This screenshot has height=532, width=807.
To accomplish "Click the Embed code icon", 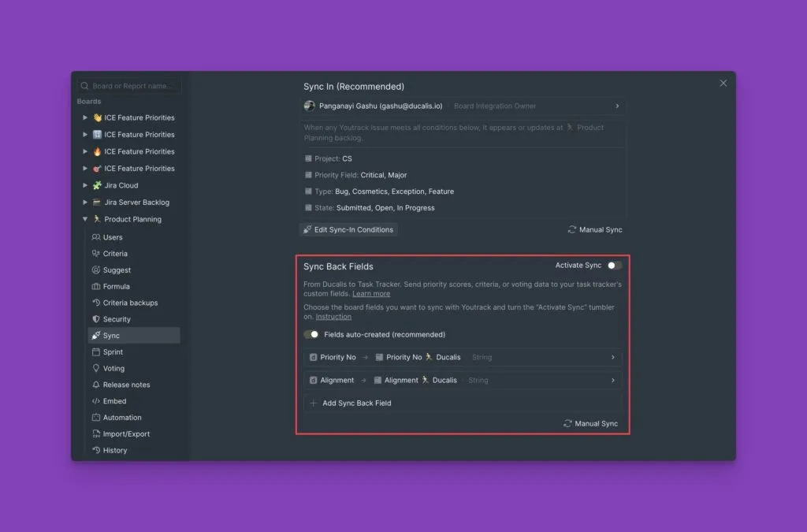I will [x=96, y=401].
